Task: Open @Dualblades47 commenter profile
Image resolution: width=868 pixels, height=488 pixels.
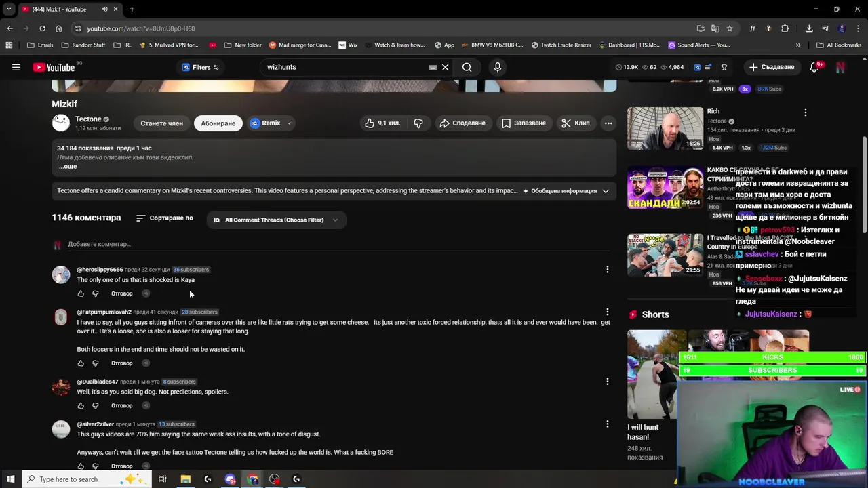Action: [98, 382]
